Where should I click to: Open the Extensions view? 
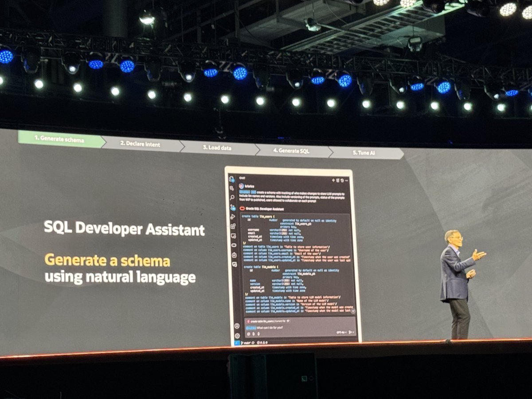click(x=233, y=226)
